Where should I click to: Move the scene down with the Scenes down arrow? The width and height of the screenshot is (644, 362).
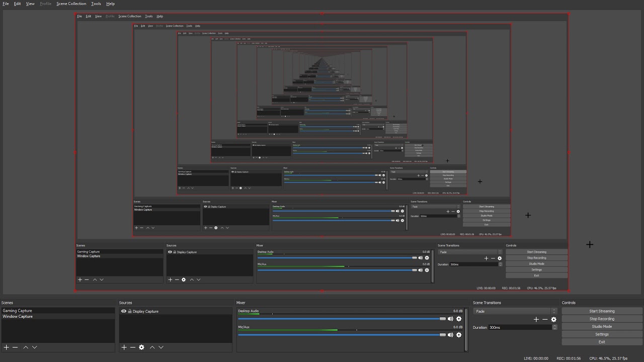coord(34,347)
